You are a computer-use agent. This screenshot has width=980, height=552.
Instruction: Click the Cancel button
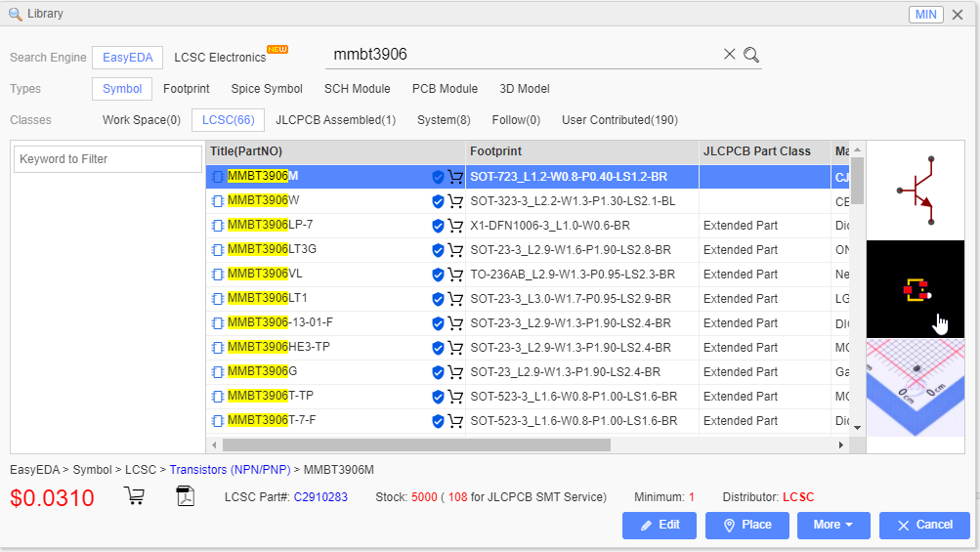point(925,525)
